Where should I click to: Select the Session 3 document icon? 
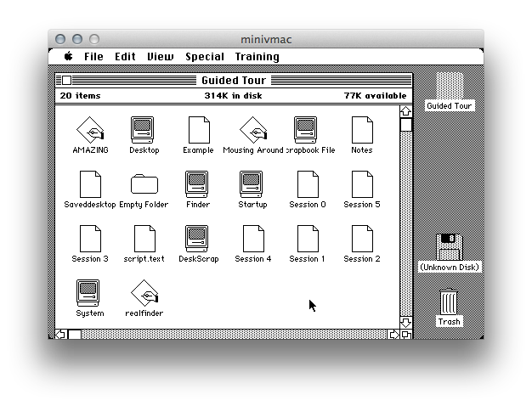(x=90, y=239)
